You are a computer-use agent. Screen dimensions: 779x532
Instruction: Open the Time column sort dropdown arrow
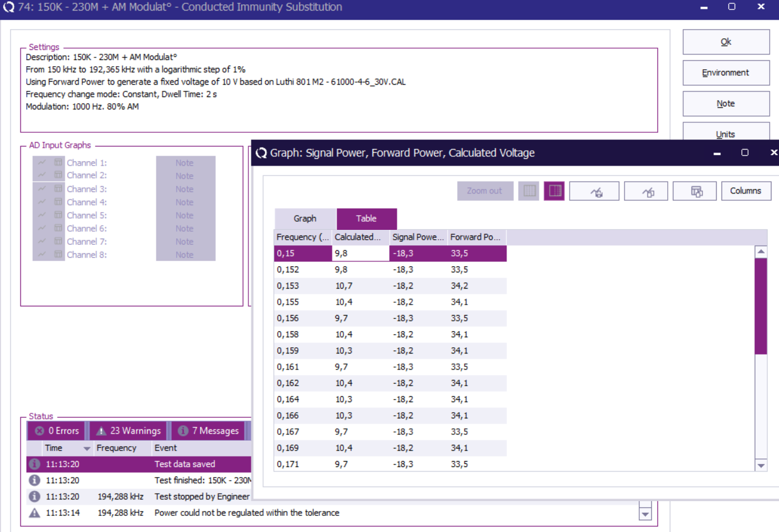pyautogui.click(x=87, y=448)
